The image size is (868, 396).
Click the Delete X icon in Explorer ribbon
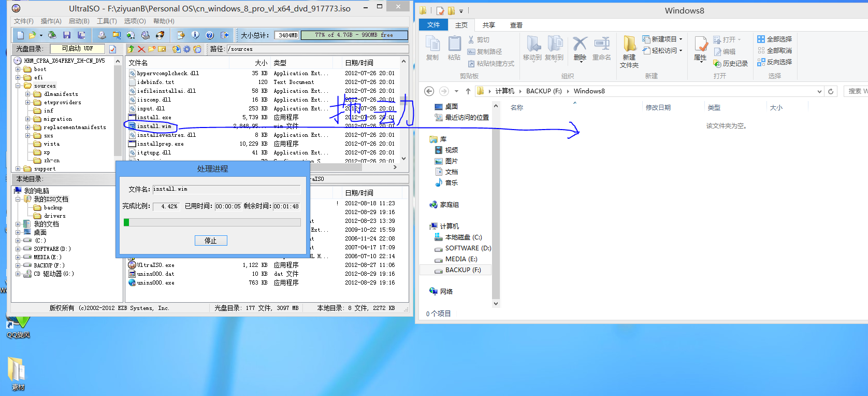[580, 44]
